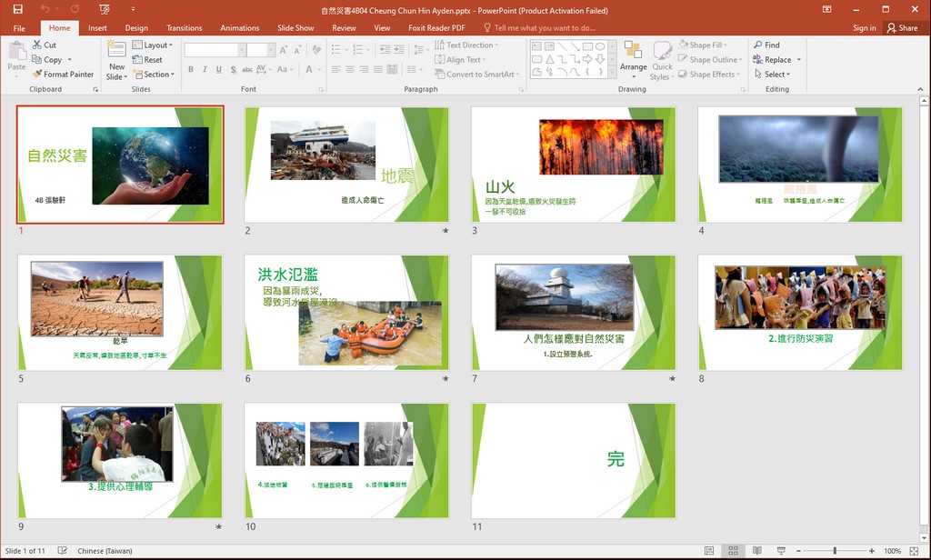Toggle center text alignment
Image resolution: width=931 pixels, height=560 pixels.
click(350, 69)
